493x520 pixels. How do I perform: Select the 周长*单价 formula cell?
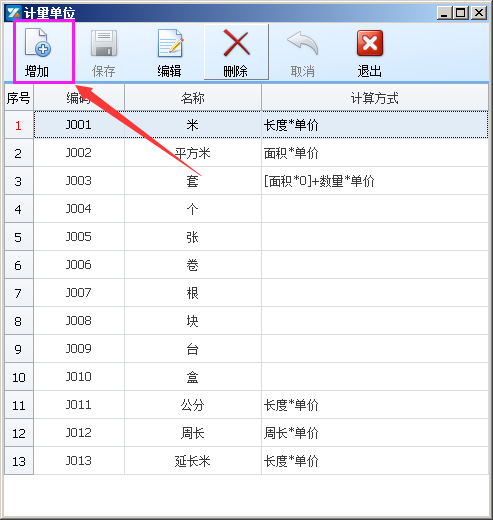click(375, 433)
